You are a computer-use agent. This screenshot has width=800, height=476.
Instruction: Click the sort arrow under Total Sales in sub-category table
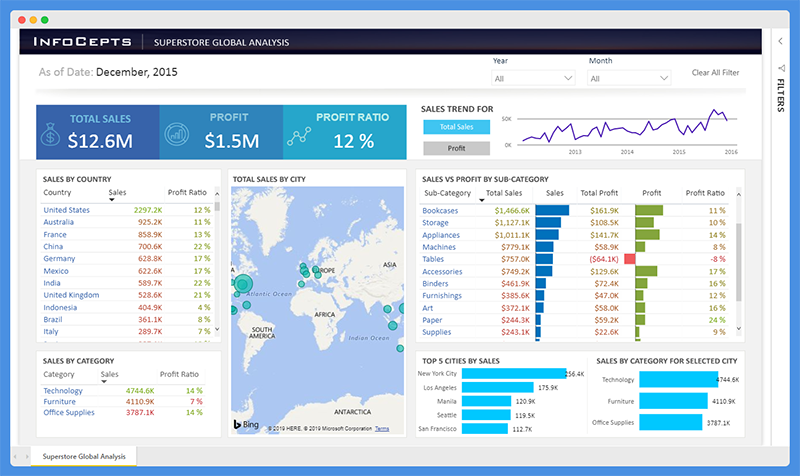(483, 199)
